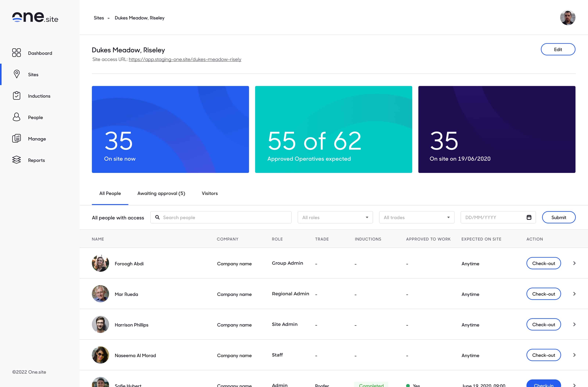Open the user profile avatar
The image size is (588, 387).
coord(567,17)
